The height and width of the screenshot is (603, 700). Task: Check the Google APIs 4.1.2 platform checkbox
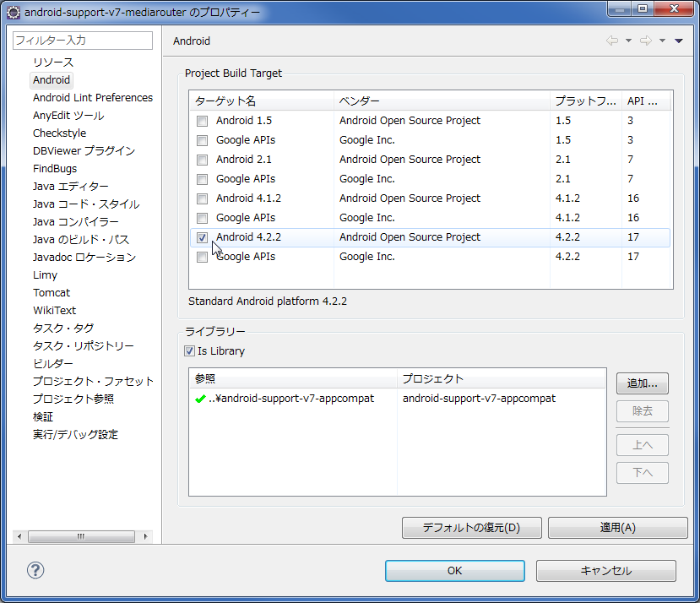point(203,219)
